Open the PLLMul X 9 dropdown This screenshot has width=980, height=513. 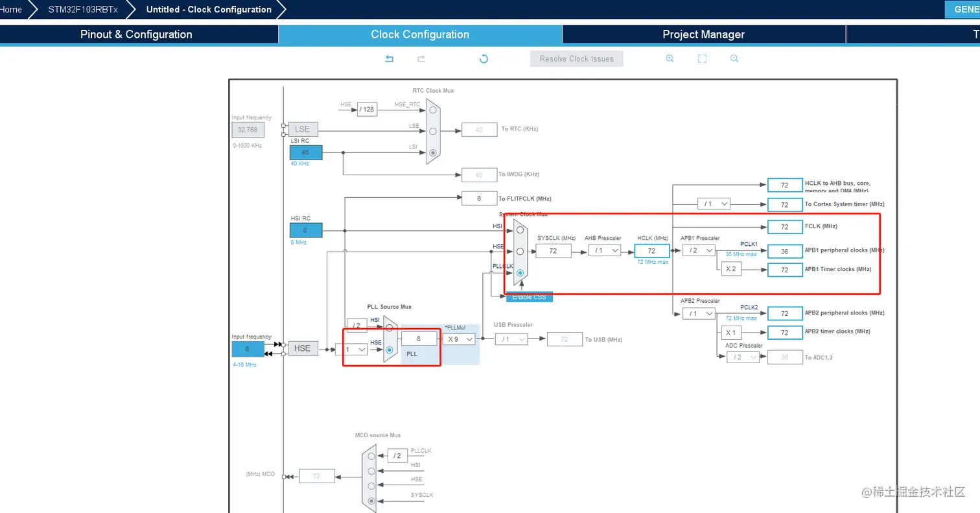pos(460,339)
